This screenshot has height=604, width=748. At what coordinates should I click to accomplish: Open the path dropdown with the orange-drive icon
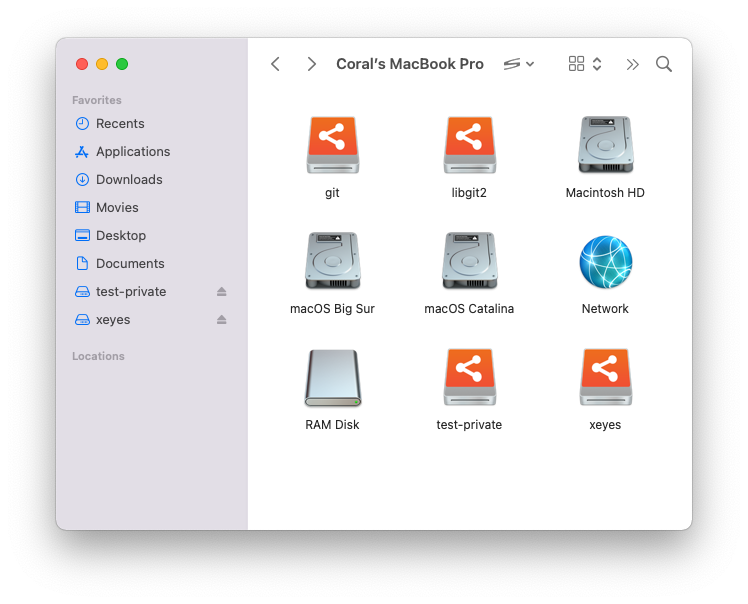(x=519, y=64)
